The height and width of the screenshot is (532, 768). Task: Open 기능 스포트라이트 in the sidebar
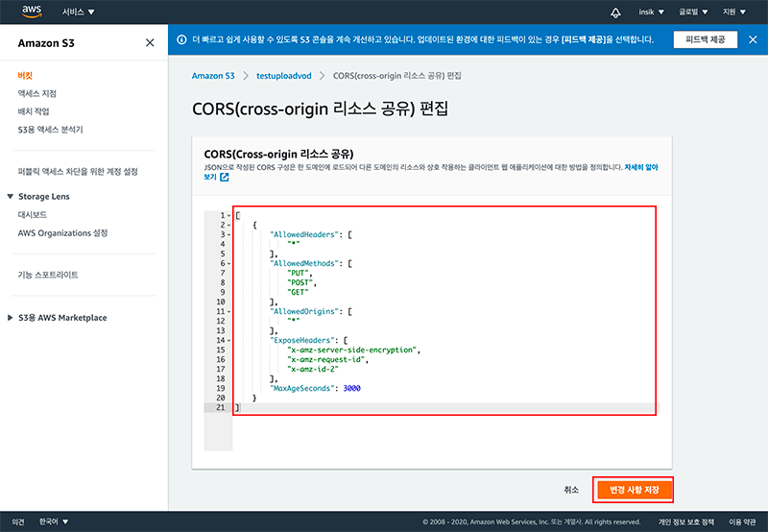coord(48,275)
